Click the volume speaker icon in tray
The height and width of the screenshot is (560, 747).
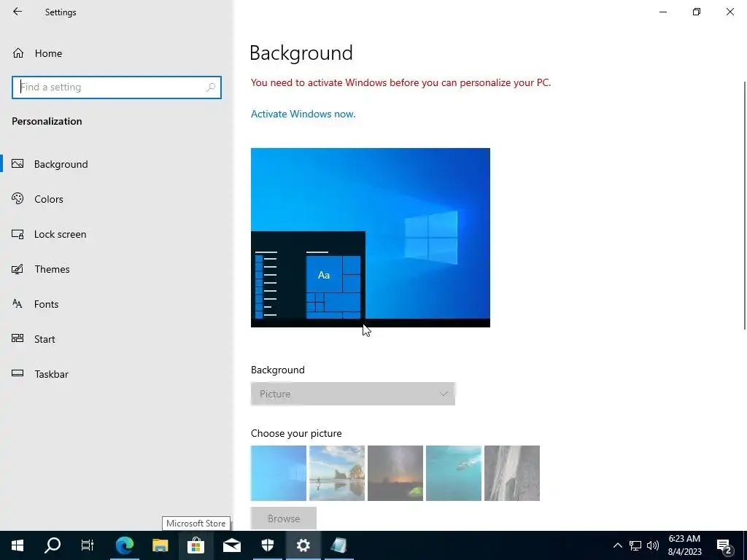pos(653,545)
